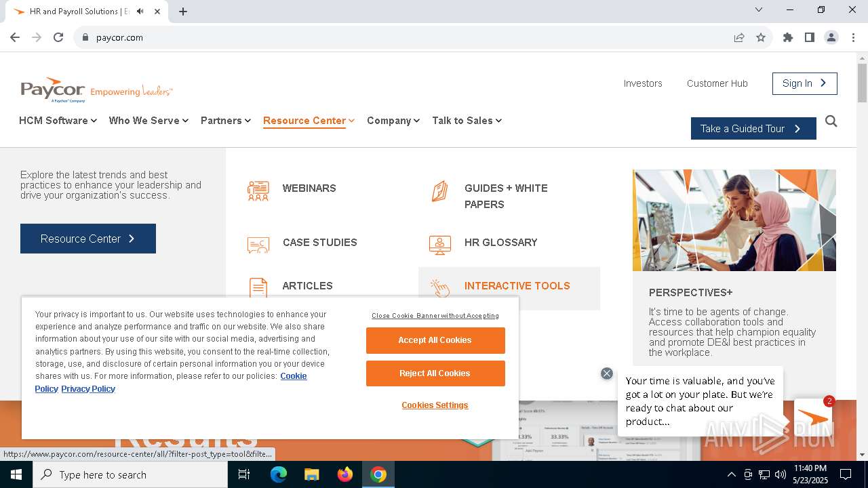Reload the page
This screenshot has height=488, width=868.
(58, 37)
